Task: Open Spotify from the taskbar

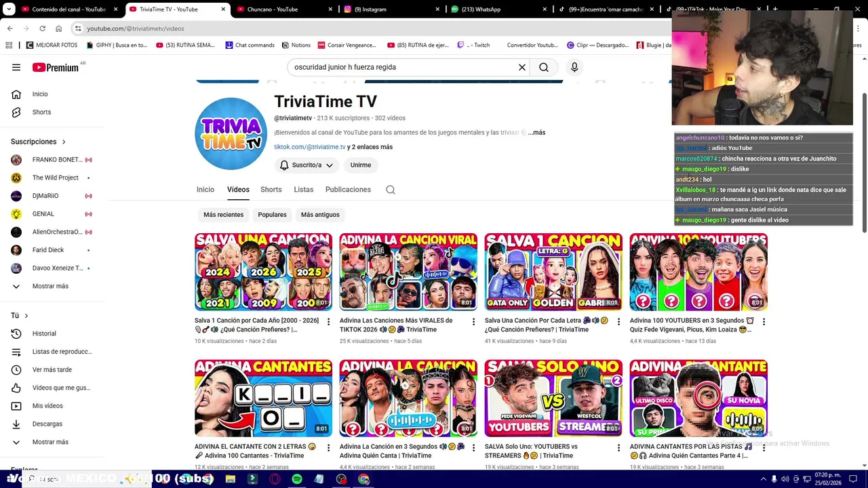Action: click(x=297, y=479)
